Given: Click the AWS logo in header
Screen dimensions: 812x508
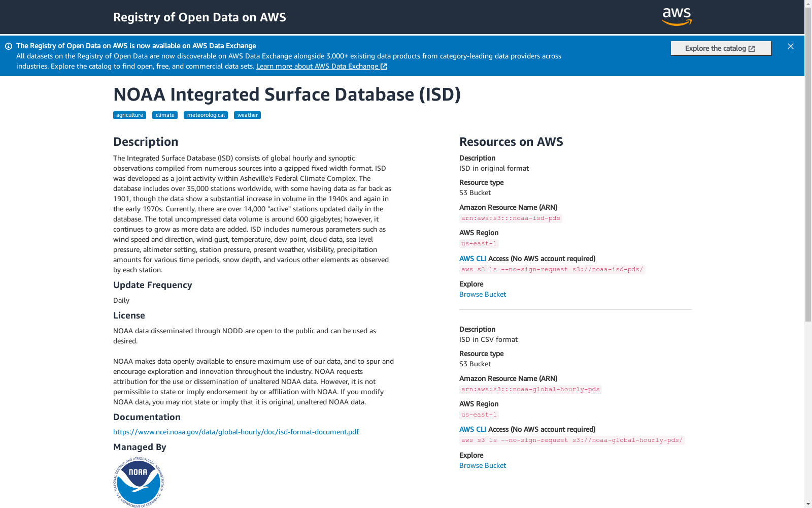Looking at the screenshot, I should 676,17.
